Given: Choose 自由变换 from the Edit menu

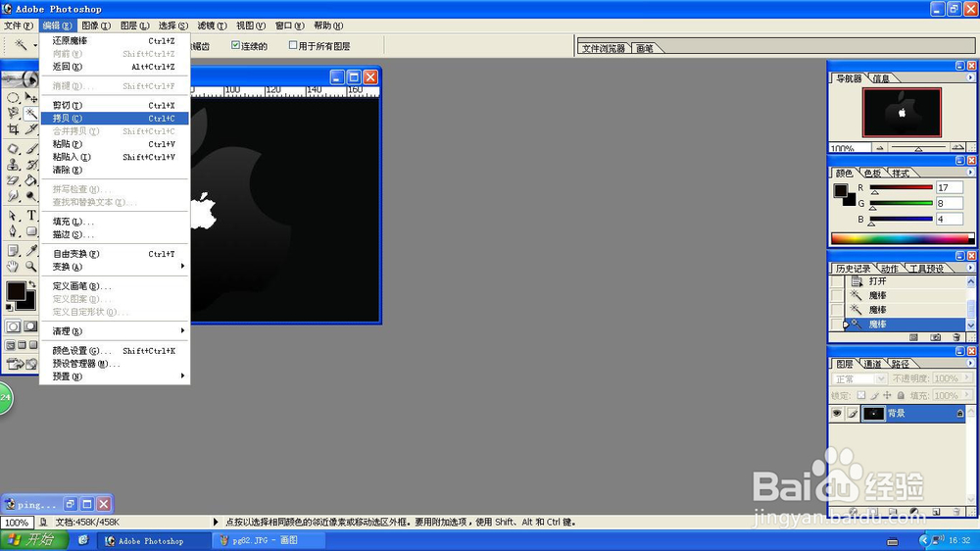Looking at the screenshot, I should pos(115,254).
